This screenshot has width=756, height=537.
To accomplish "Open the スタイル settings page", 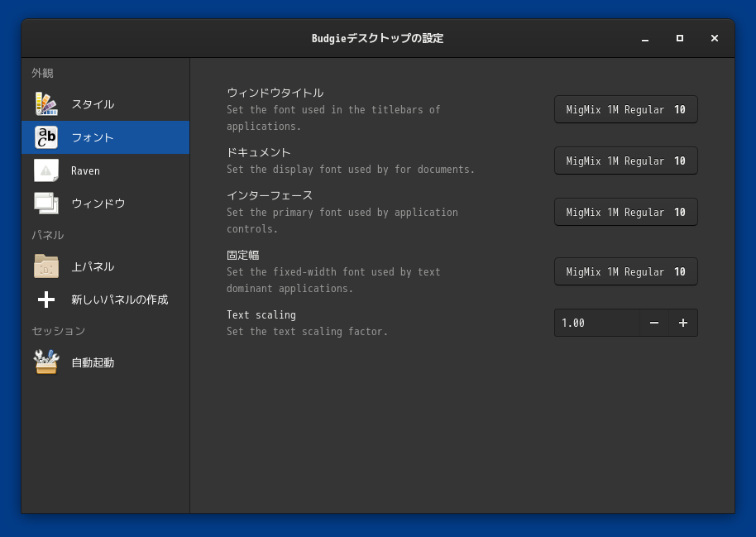I will tap(106, 104).
